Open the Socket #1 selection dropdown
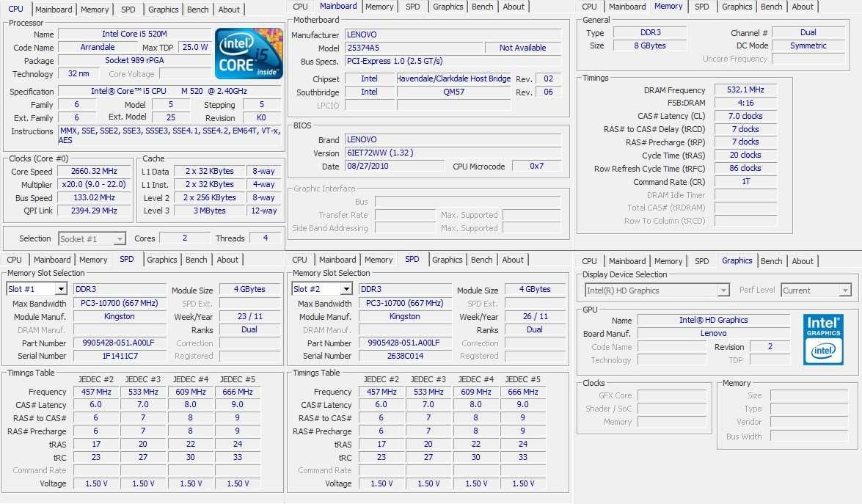The image size is (862, 504). pyautogui.click(x=92, y=239)
